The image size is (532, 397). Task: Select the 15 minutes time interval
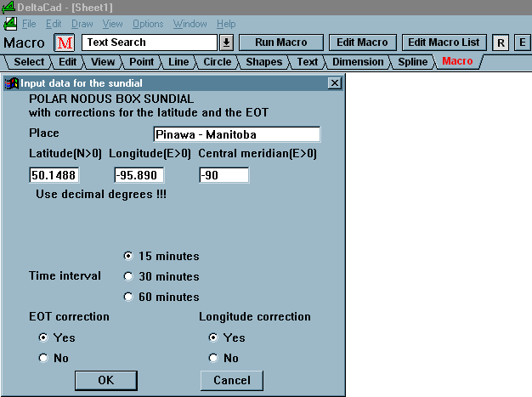128,256
